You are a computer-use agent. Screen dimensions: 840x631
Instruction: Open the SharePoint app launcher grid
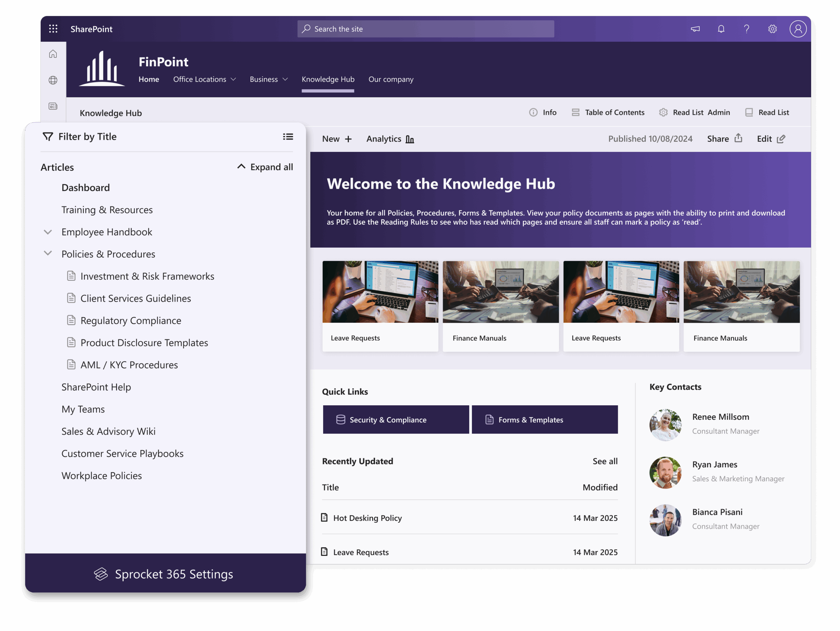(x=53, y=29)
